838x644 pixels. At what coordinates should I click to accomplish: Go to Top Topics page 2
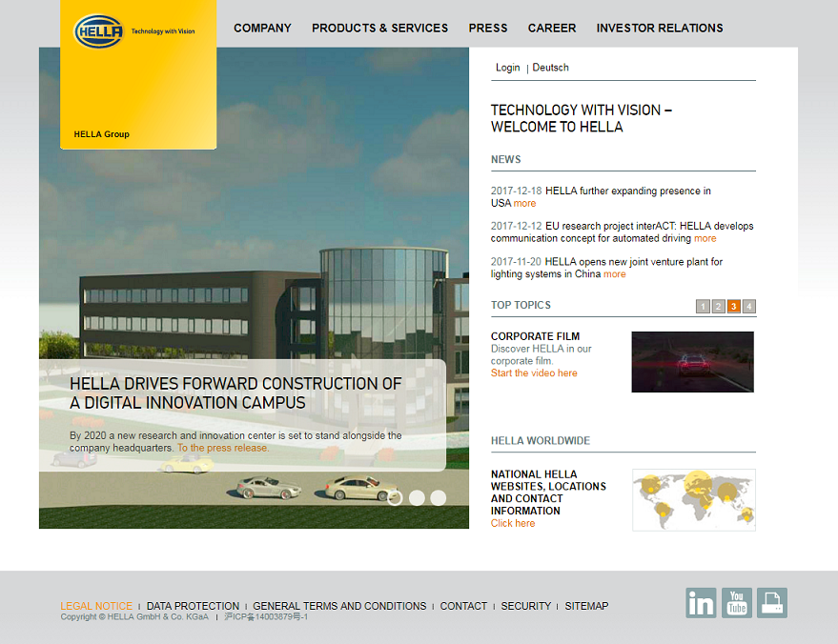(x=719, y=306)
